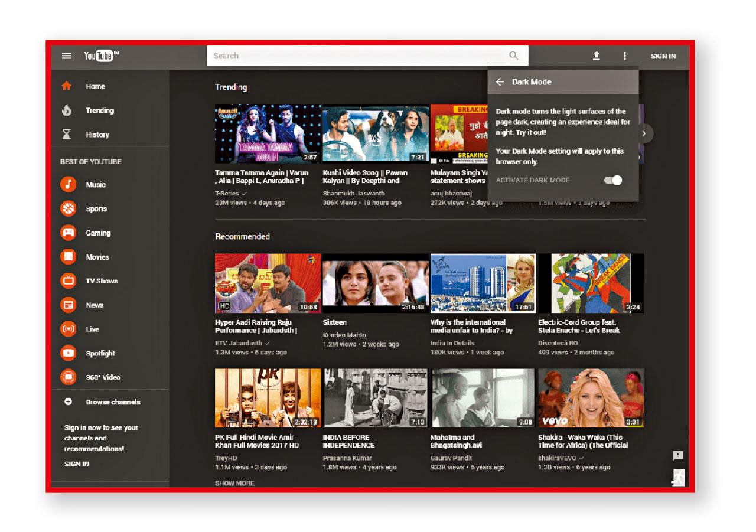The image size is (756, 532).
Task: Open Gaming from Best of YouTube
Action: pyautogui.click(x=98, y=233)
